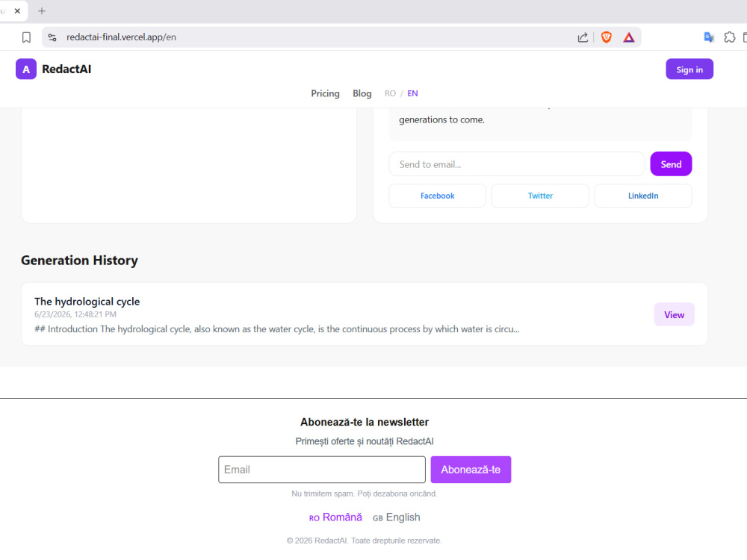This screenshot has width=747, height=560.
Task: Click the Send button
Action: [x=671, y=164]
